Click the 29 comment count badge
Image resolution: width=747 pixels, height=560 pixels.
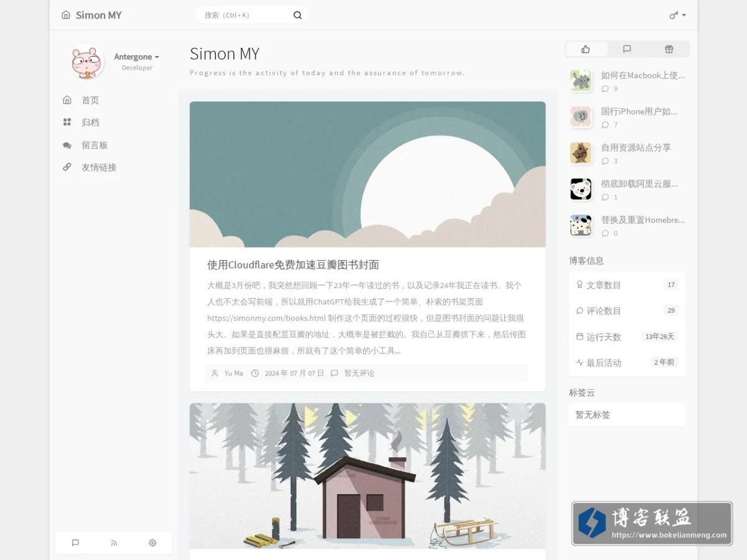[x=671, y=310]
